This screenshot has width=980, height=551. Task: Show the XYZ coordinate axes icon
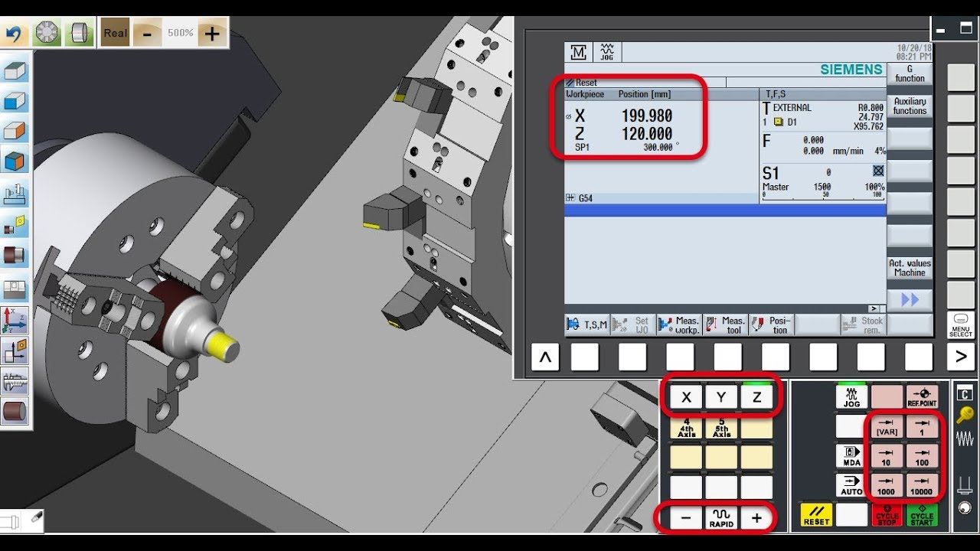(15, 320)
